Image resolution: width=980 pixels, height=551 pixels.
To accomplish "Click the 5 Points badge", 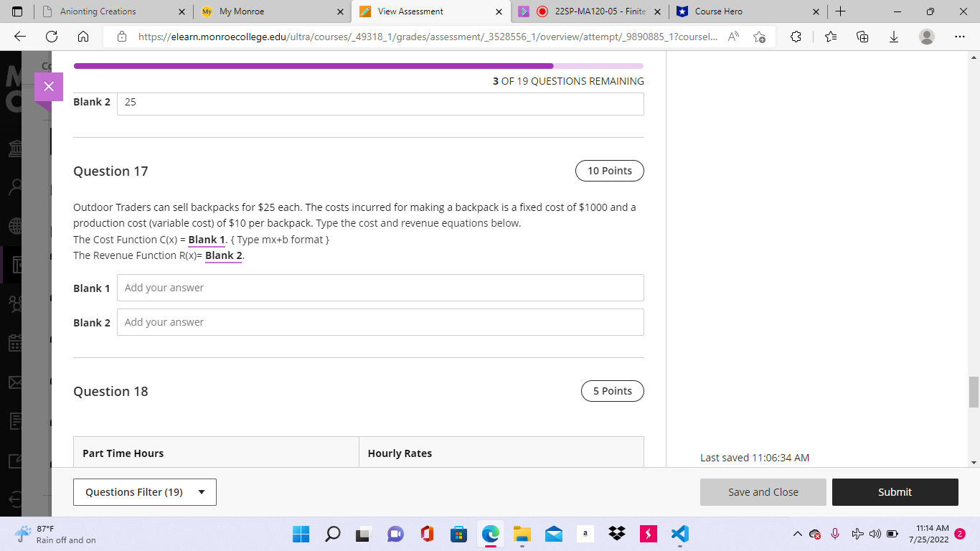I will pos(613,391).
